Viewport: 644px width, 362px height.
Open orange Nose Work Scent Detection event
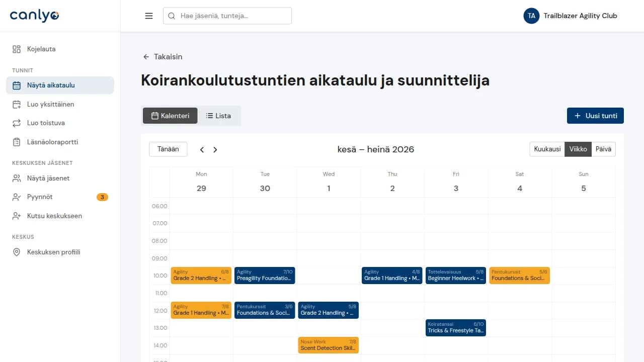point(328,345)
